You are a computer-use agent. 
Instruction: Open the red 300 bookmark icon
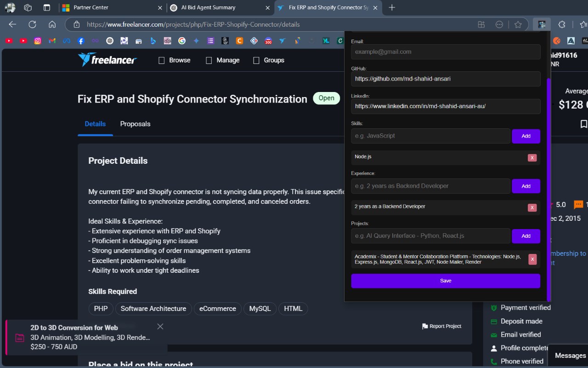[x=268, y=40]
